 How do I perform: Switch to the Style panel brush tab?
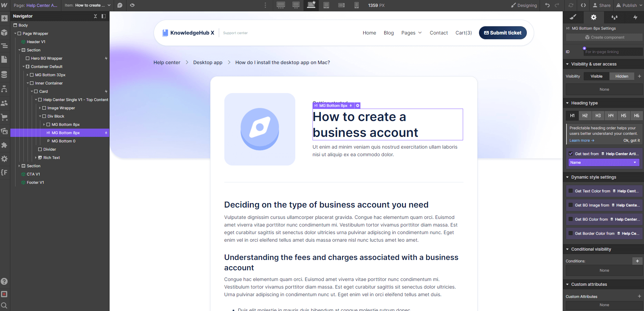(573, 17)
